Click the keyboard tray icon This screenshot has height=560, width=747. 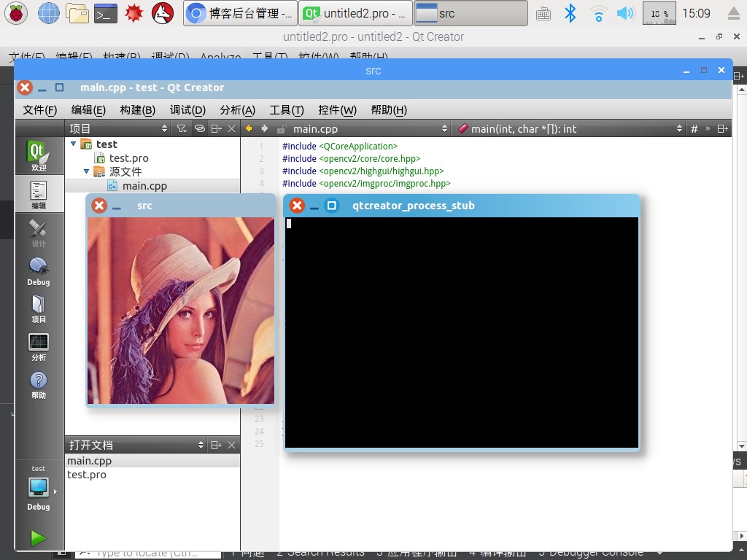[543, 14]
